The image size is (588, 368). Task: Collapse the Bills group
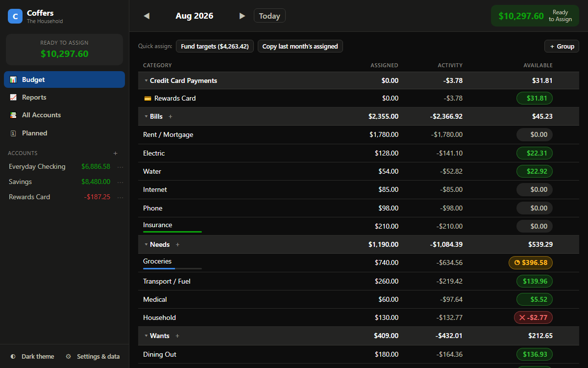(x=146, y=116)
